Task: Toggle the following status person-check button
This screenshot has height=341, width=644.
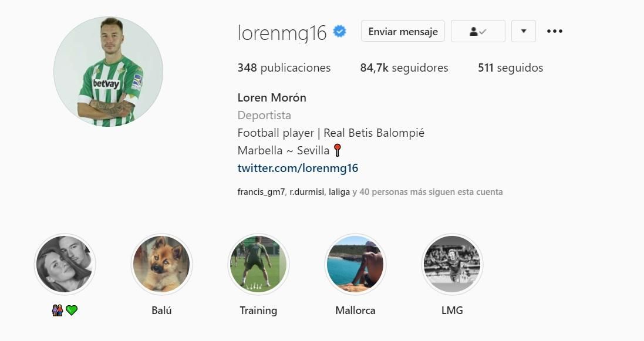Action: pos(478,31)
